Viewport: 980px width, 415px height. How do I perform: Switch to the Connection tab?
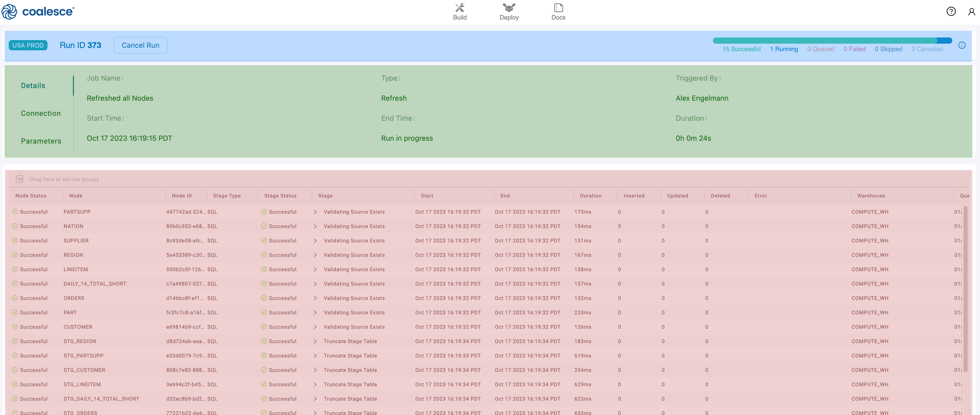tap(41, 114)
